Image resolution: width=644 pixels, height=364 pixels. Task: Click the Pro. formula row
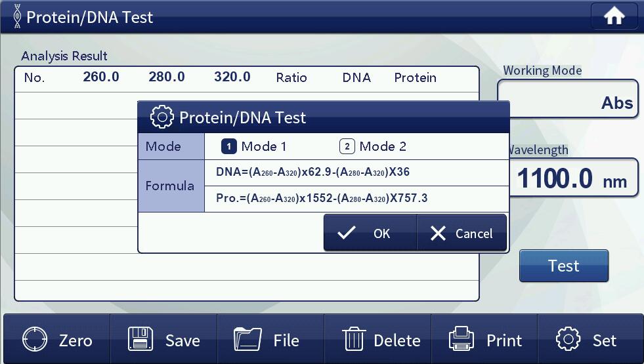[356, 198]
